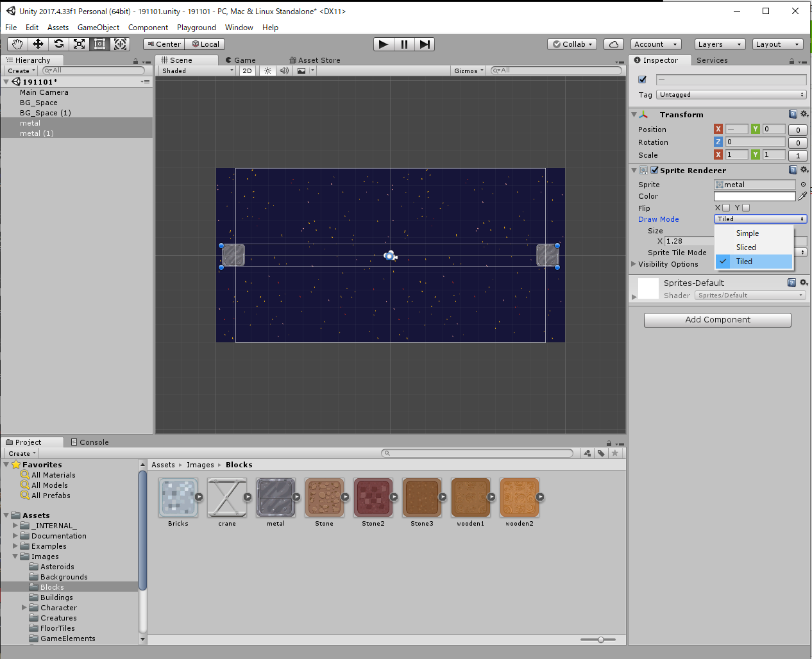Click the Pause button
Image resolution: width=812 pixels, height=659 pixels.
pos(404,44)
